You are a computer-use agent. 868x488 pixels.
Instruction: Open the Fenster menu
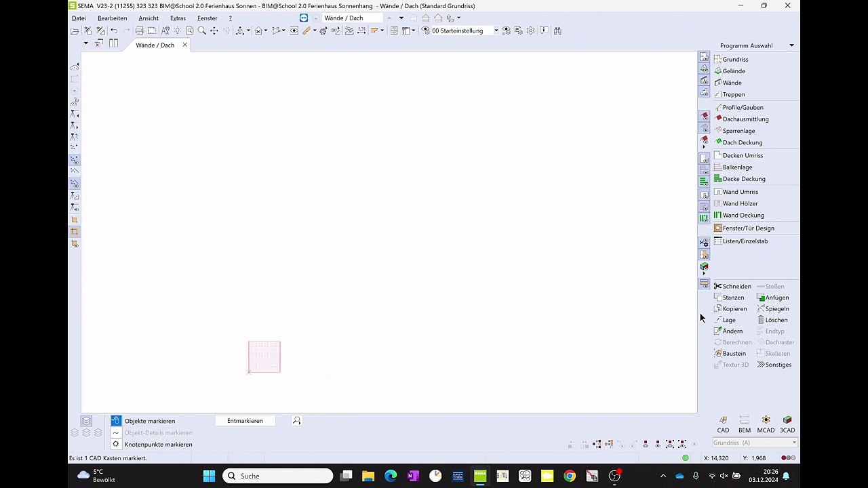coord(208,18)
